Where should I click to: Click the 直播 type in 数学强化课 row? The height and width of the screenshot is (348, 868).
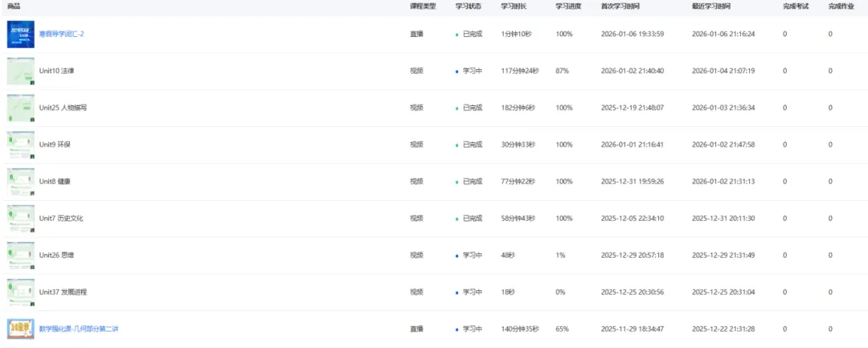(416, 330)
